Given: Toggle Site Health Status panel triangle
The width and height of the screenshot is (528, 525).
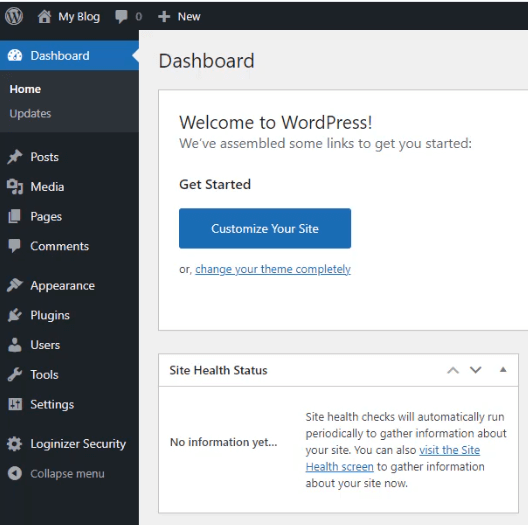Looking at the screenshot, I should 503,370.
